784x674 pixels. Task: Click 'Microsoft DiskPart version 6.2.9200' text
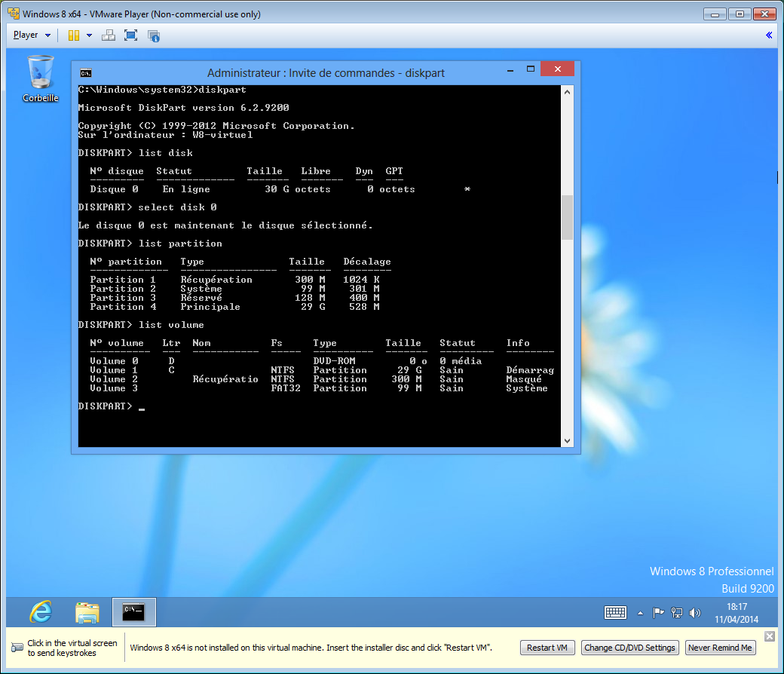coord(183,108)
